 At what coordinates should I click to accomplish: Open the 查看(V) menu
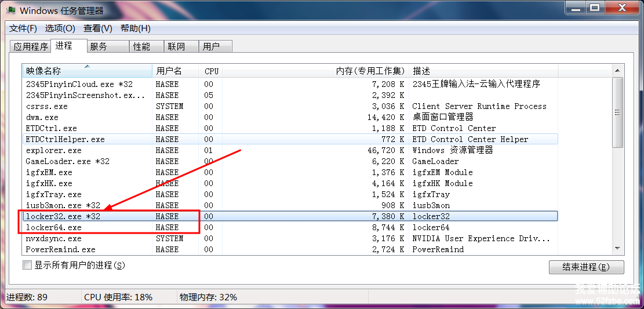click(98, 28)
